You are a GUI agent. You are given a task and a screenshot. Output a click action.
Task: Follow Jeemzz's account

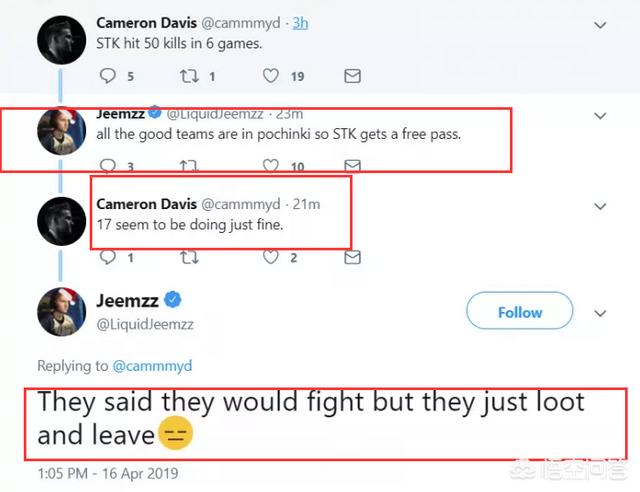click(520, 313)
